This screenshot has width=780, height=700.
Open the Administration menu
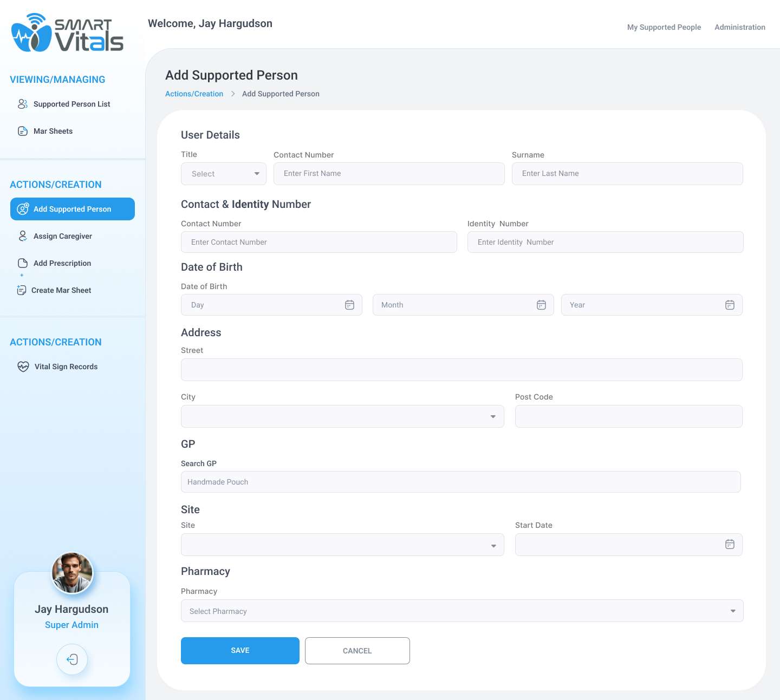tap(739, 27)
